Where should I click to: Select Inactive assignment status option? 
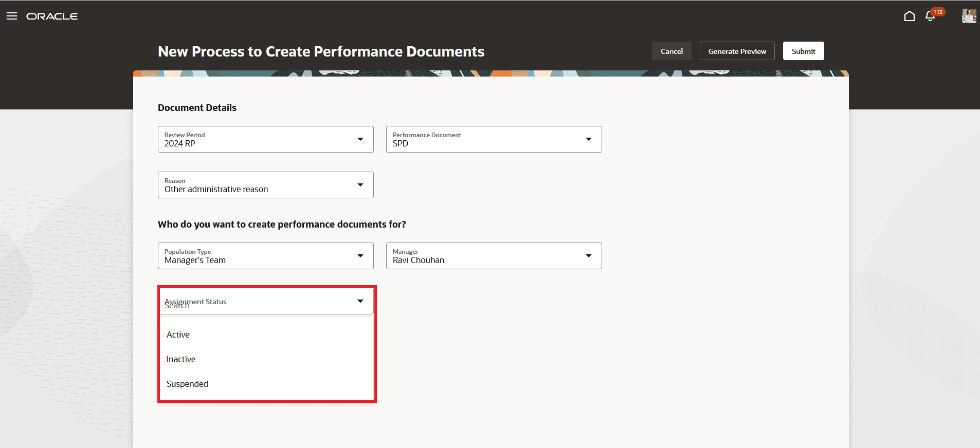click(266, 359)
